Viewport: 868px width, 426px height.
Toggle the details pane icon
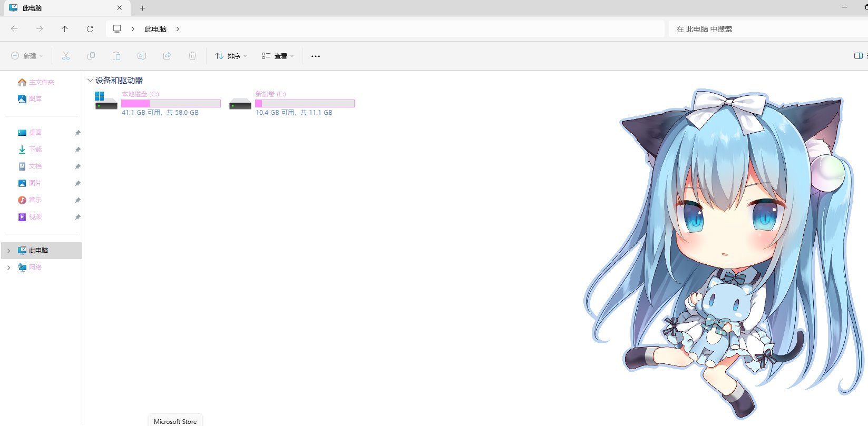859,56
